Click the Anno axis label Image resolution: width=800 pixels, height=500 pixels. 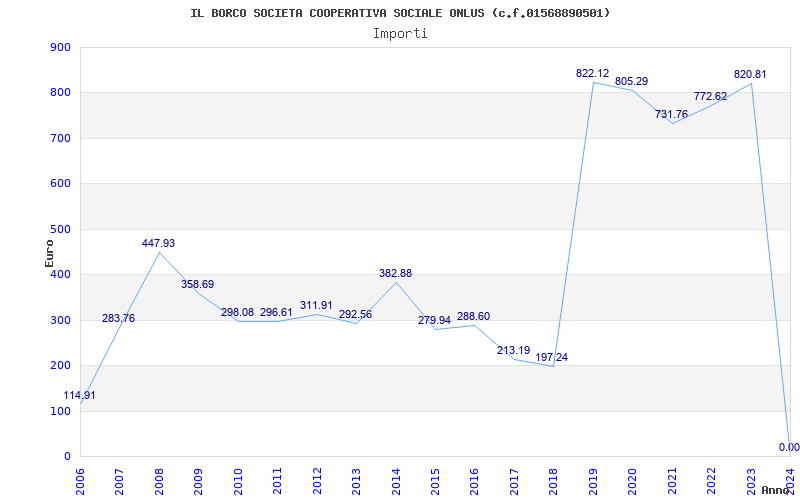[776, 490]
